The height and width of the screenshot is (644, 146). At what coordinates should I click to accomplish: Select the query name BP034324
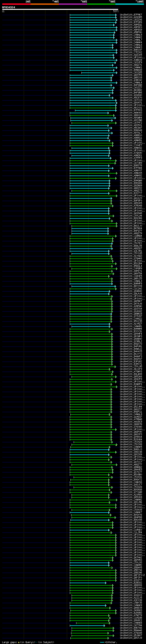tap(8, 8)
